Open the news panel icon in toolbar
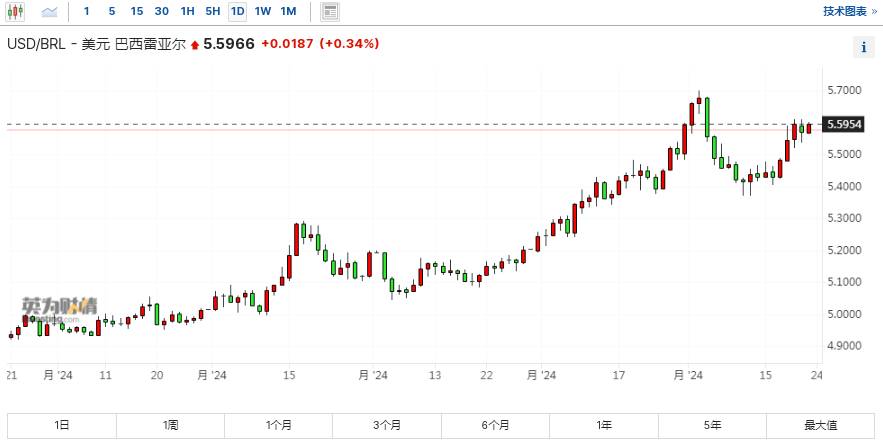 (x=330, y=12)
